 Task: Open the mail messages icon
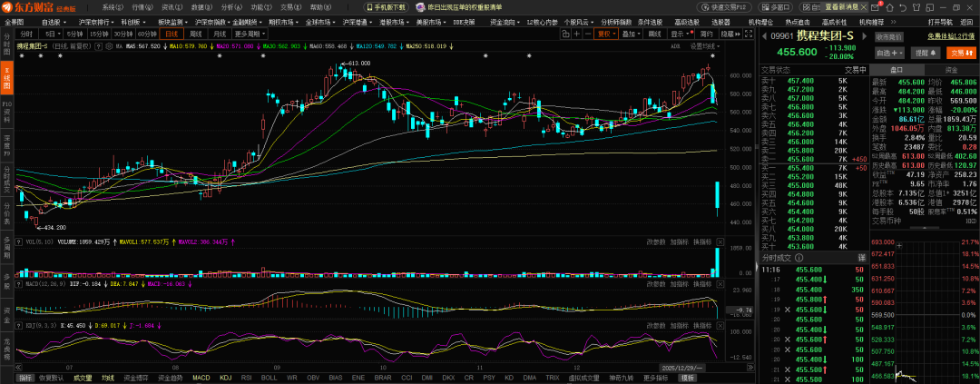875,6
